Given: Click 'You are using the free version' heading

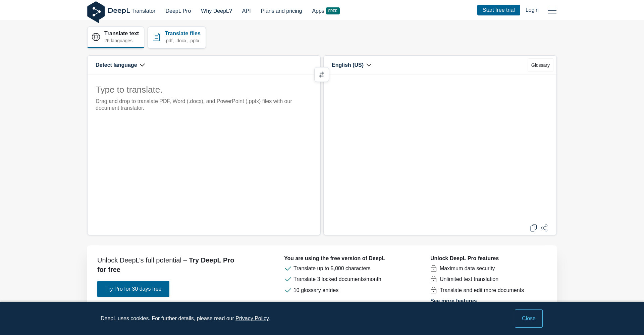Looking at the screenshot, I should 334,258.
